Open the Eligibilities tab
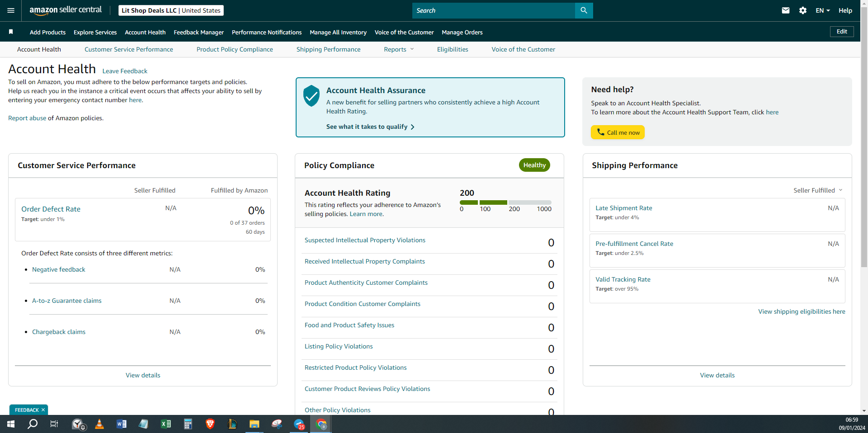 (453, 49)
